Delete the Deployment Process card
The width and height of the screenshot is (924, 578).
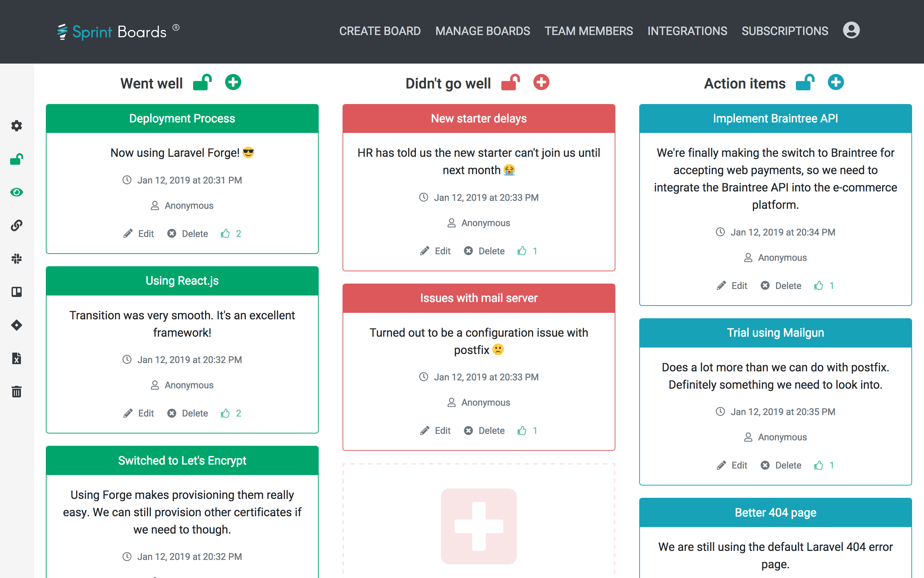coord(187,234)
